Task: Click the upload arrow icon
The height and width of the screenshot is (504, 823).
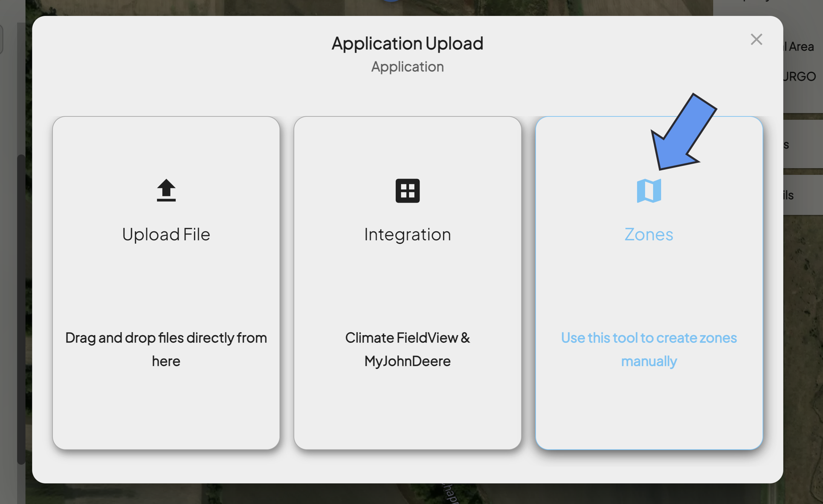Action: tap(166, 190)
